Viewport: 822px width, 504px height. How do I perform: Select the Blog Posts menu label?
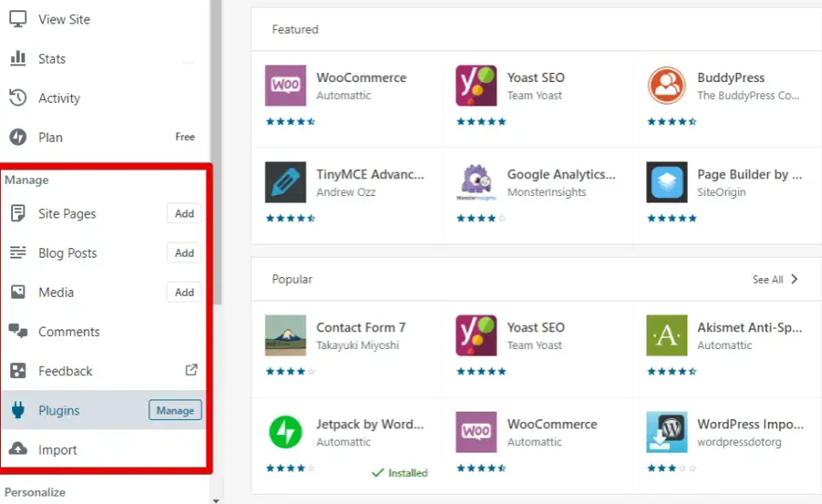67,253
